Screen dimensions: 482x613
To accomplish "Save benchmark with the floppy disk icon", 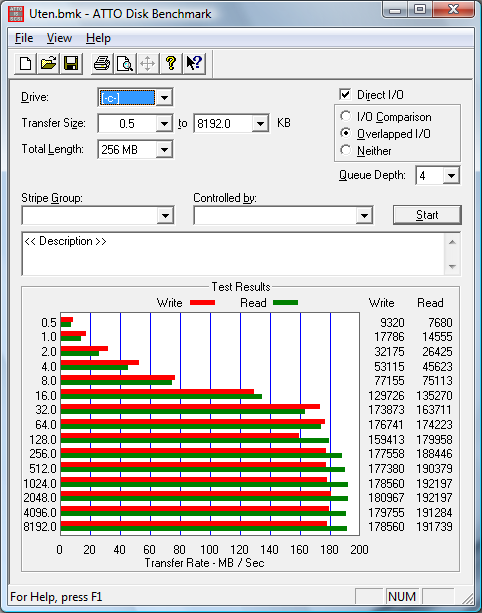I will (x=71, y=63).
